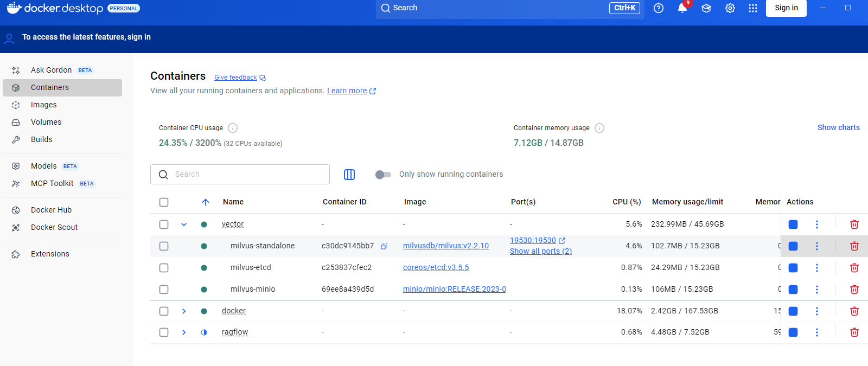Open more actions for milvus-etcd
Image resolution: width=868 pixels, height=366 pixels.
pos(817,268)
